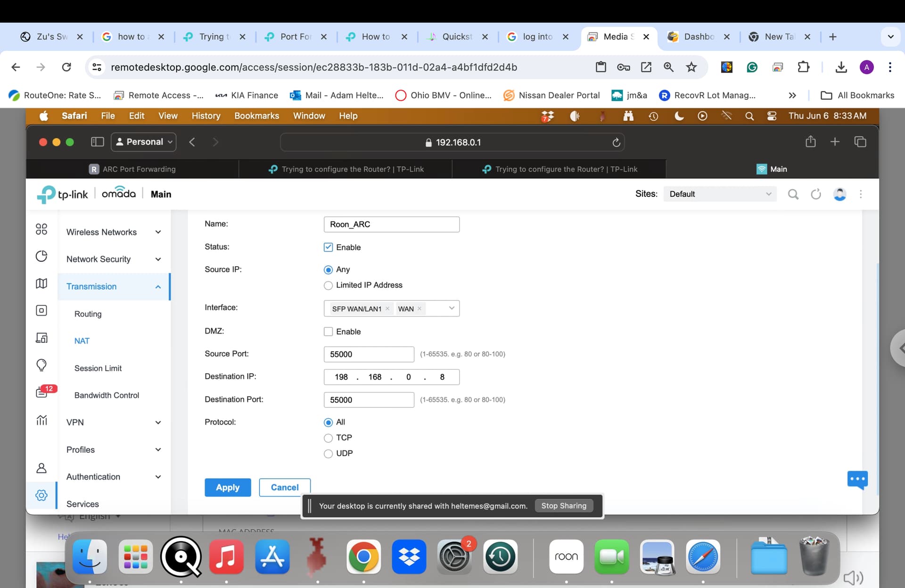Click the Omada search magnifier icon
The image size is (905, 588).
point(793,194)
